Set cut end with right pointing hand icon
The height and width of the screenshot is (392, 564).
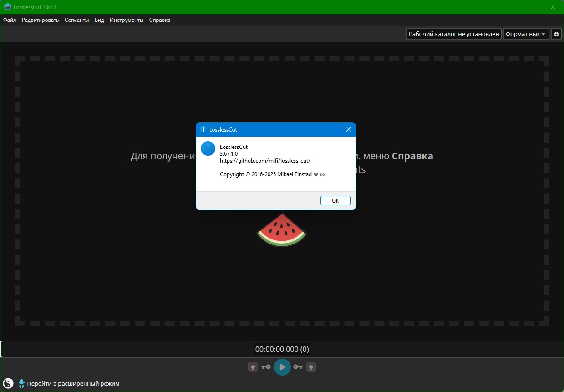tap(311, 367)
